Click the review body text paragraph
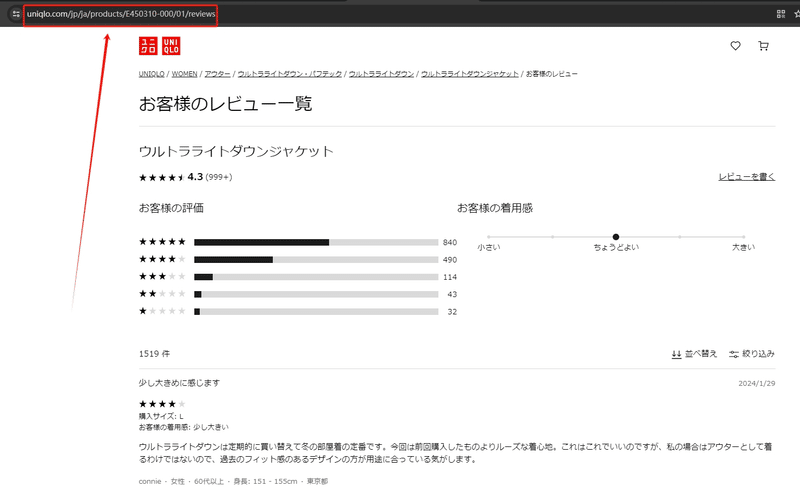The height and width of the screenshot is (488, 800). (455, 453)
